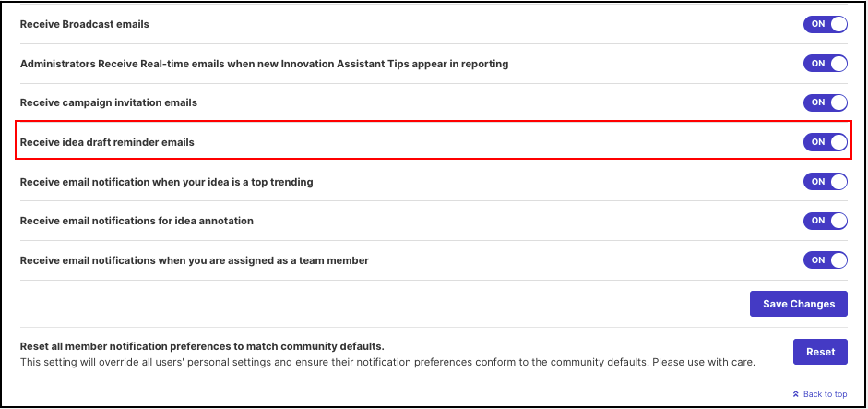Click the idea annotation notifications label
This screenshot has width=868, height=409.
click(x=137, y=221)
